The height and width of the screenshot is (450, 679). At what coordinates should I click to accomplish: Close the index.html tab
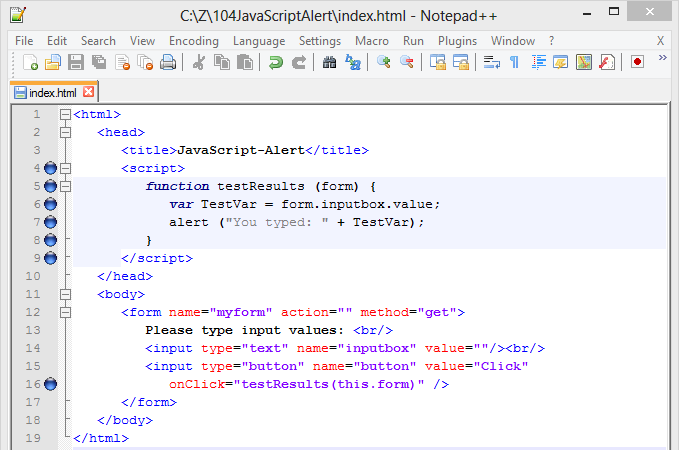click(x=88, y=92)
